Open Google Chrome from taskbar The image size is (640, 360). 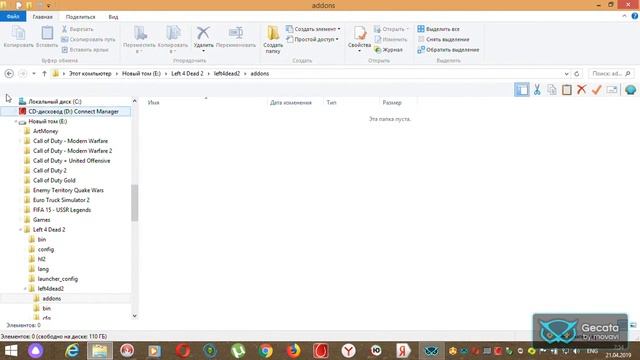pyautogui.click(x=265, y=351)
